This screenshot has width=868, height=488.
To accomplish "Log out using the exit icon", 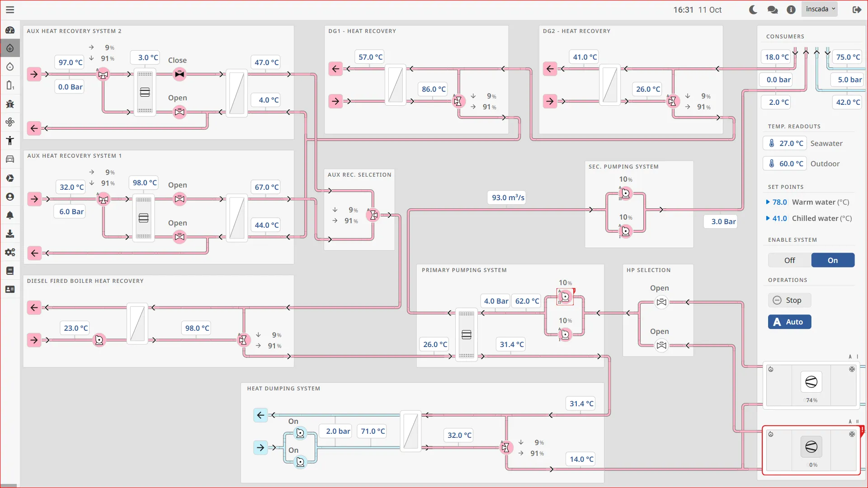I will point(857,9).
